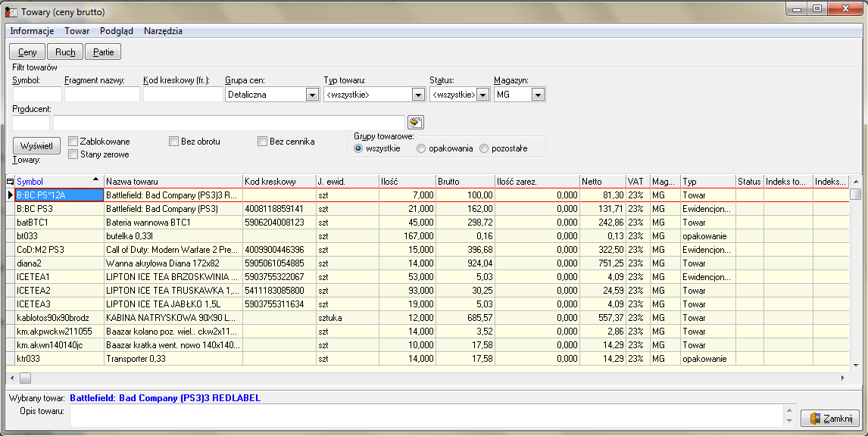868x436 pixels.
Task: Click the ICETEA1 symbol cell
Action: (x=59, y=276)
